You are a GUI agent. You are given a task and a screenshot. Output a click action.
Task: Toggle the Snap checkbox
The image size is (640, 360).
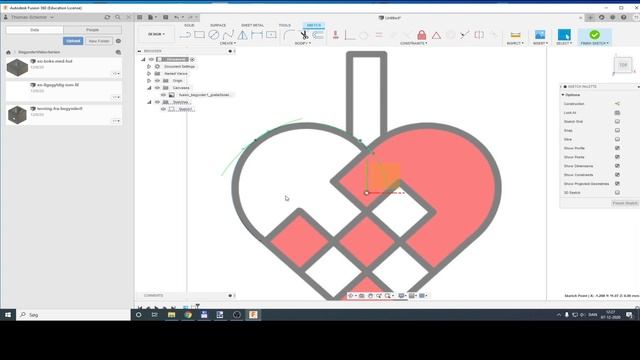pos(617,131)
